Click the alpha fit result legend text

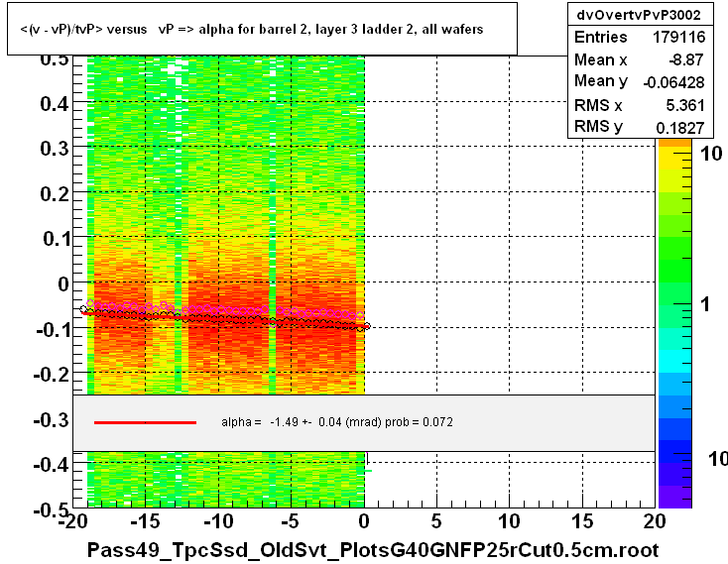[x=337, y=422]
